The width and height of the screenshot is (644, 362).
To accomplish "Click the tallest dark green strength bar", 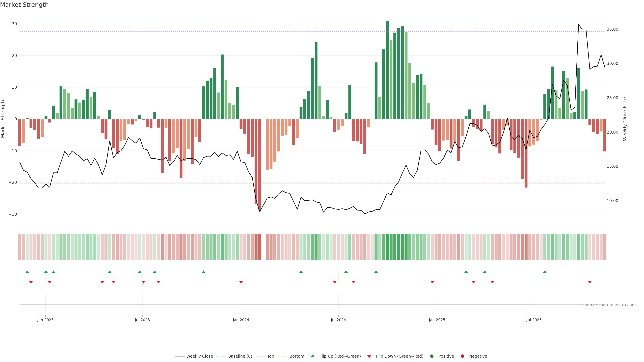I will (387, 70).
